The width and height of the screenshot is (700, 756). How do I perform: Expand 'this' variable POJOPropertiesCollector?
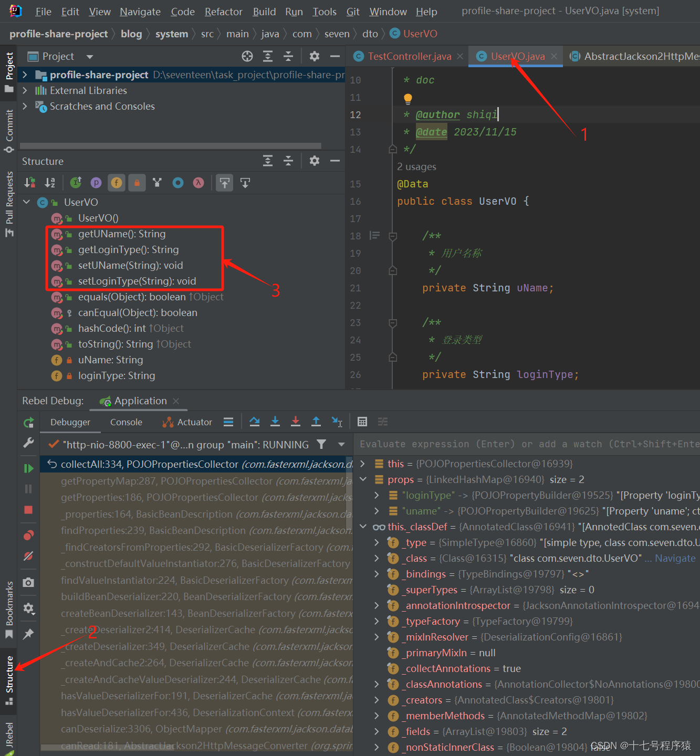click(363, 464)
